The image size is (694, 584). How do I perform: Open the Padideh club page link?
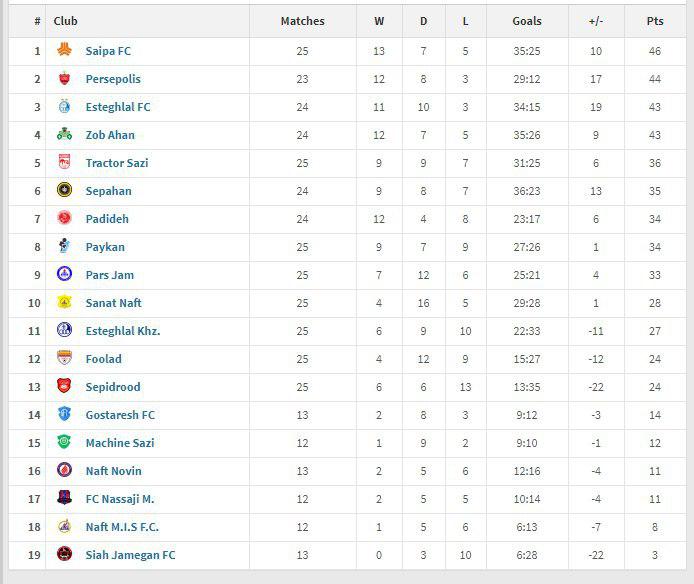click(107, 219)
